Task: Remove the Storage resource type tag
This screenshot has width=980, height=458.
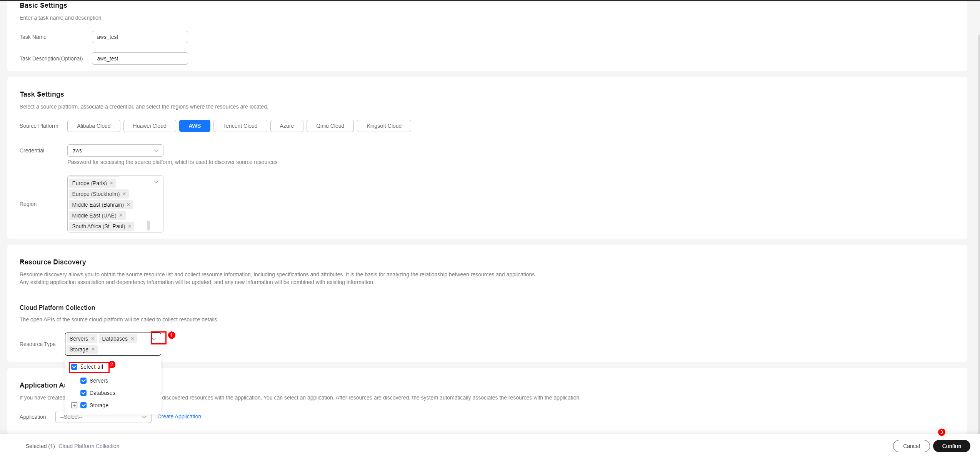Action: click(x=93, y=349)
